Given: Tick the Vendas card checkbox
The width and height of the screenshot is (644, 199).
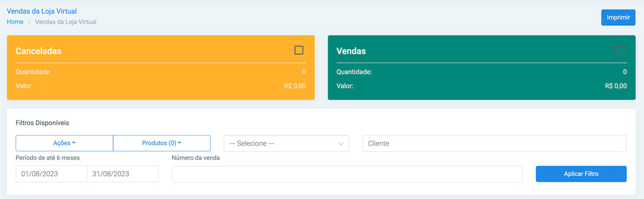Looking at the screenshot, I should click(620, 50).
